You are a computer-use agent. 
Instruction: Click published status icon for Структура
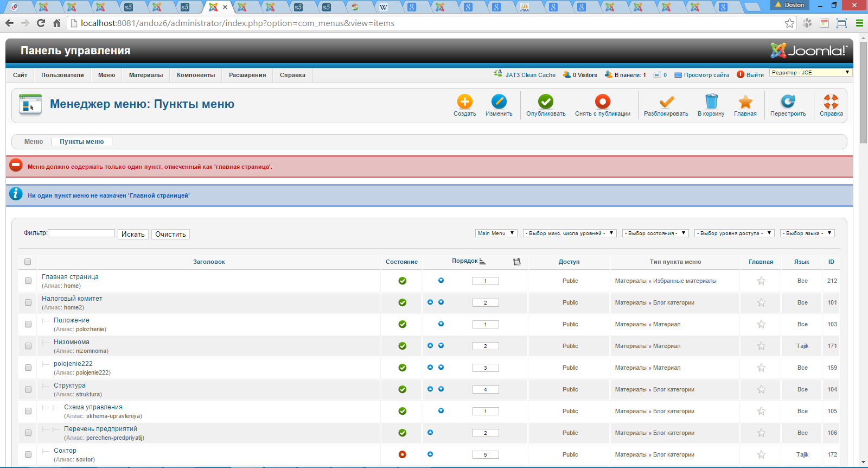(403, 389)
